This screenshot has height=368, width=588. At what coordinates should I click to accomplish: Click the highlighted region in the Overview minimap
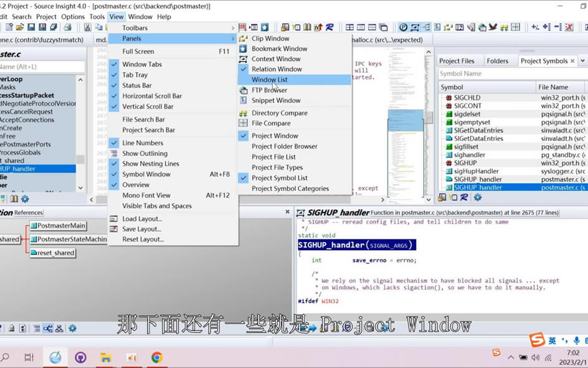coord(405,120)
